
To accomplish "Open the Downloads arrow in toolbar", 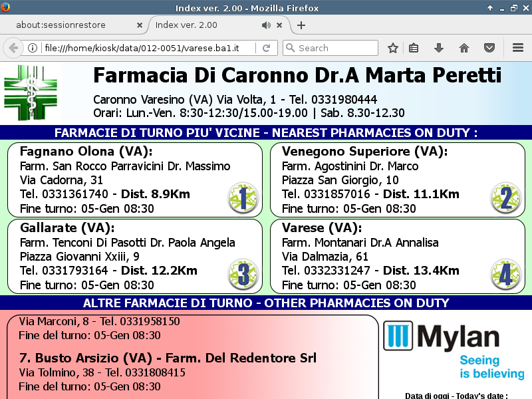I will tap(438, 48).
